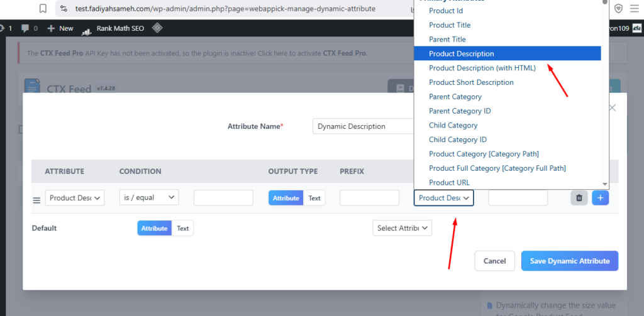This screenshot has width=644, height=316.
Task: Open the is / equal condition dropdown
Action: click(149, 198)
